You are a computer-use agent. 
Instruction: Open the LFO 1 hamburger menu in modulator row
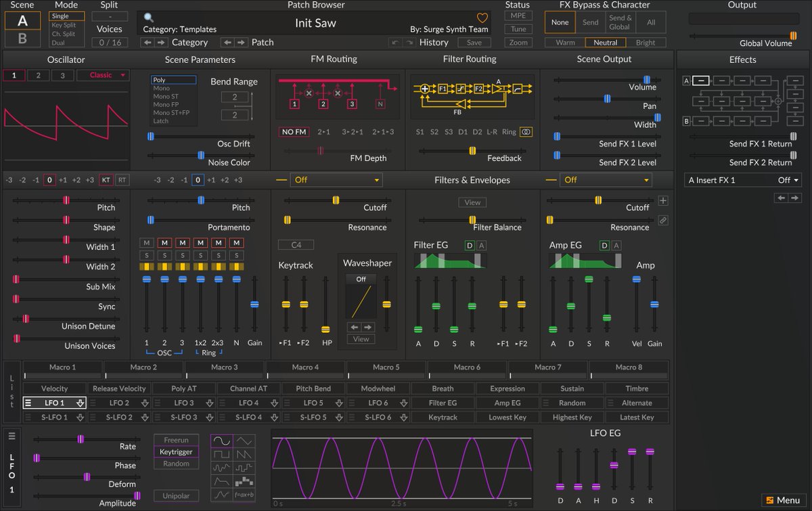click(28, 403)
